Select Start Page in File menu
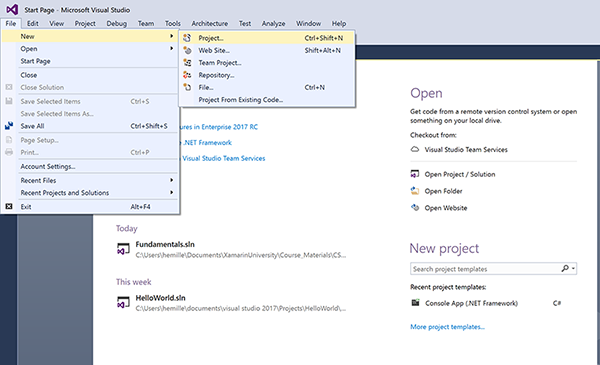The height and width of the screenshot is (365, 600). click(90, 61)
